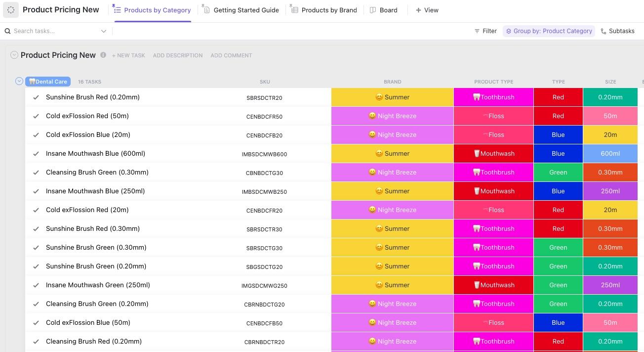644x352 pixels.
Task: Create a task with + NEW TASK
Action: 128,55
